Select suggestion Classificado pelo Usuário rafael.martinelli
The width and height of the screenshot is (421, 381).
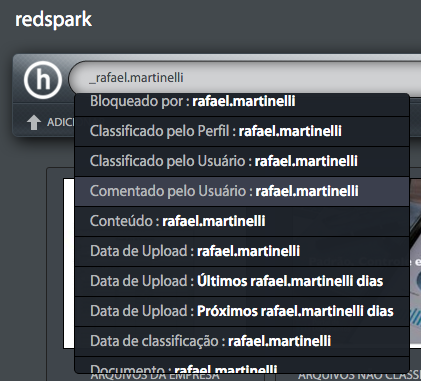242,161
